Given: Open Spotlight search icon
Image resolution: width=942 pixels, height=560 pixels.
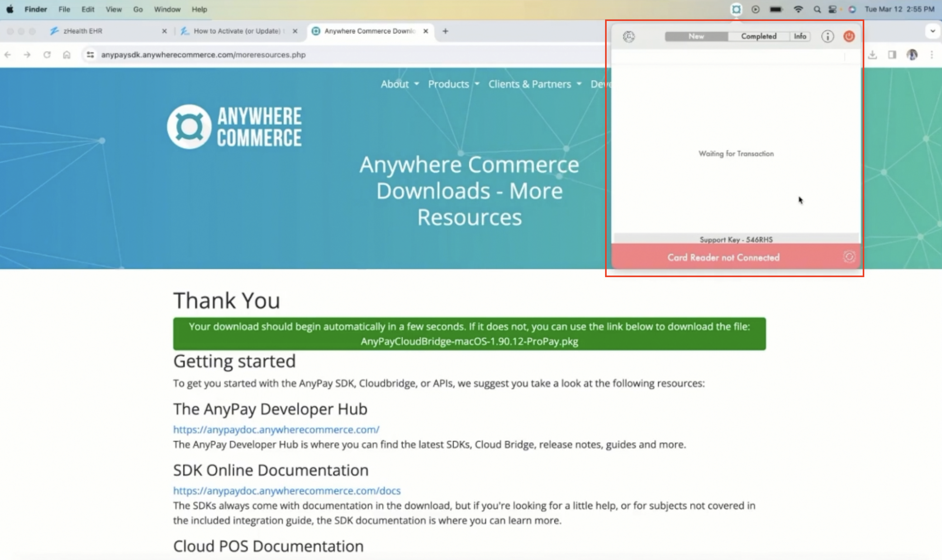Looking at the screenshot, I should tap(817, 10).
